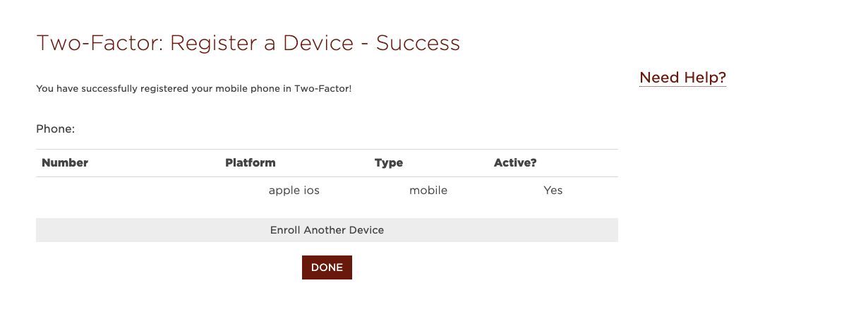The image size is (868, 331).
Task: Click the Number column header
Action: (x=65, y=163)
